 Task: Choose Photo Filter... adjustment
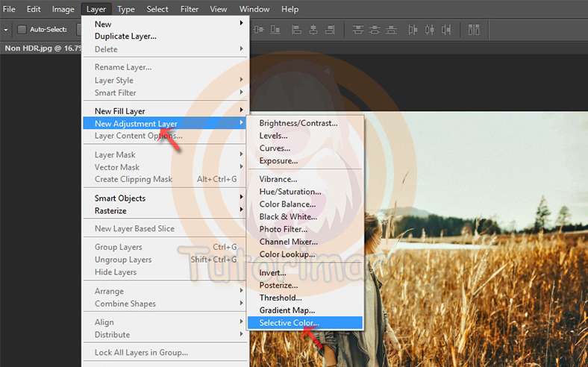point(305,229)
